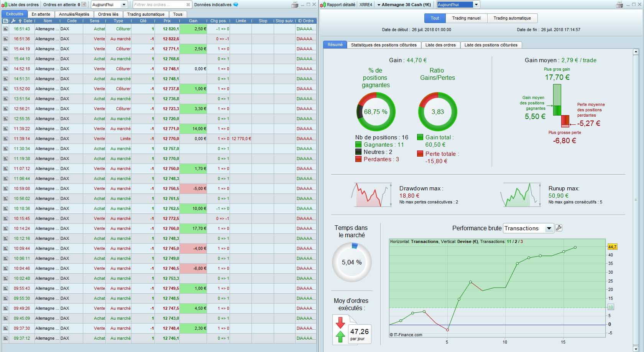Print the Liste des ordres window

295,5
